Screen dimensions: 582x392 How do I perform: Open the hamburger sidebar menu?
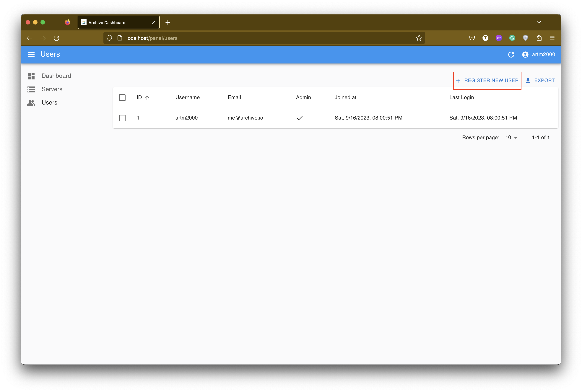pyautogui.click(x=31, y=54)
